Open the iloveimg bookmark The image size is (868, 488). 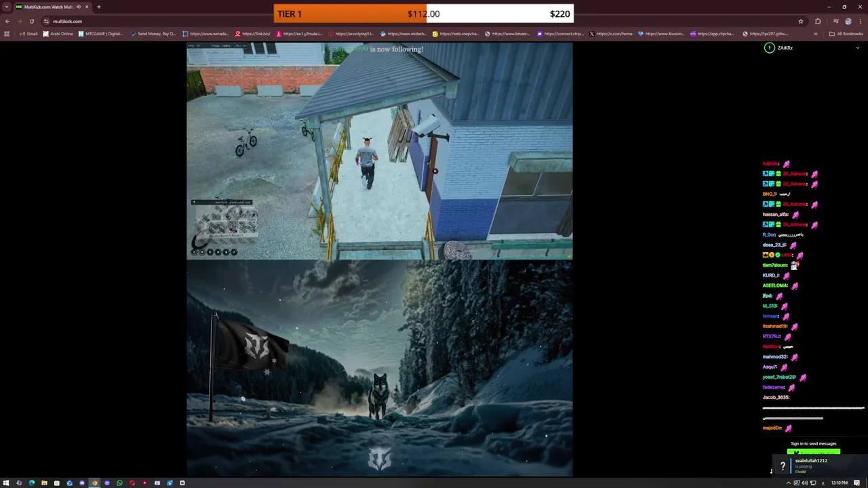pyautogui.click(x=661, y=33)
